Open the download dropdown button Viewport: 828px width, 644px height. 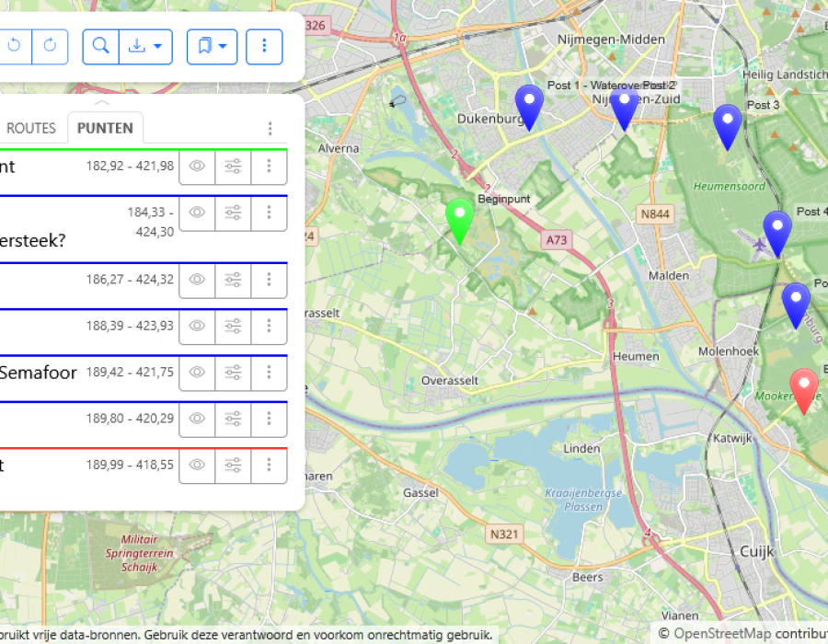(145, 46)
